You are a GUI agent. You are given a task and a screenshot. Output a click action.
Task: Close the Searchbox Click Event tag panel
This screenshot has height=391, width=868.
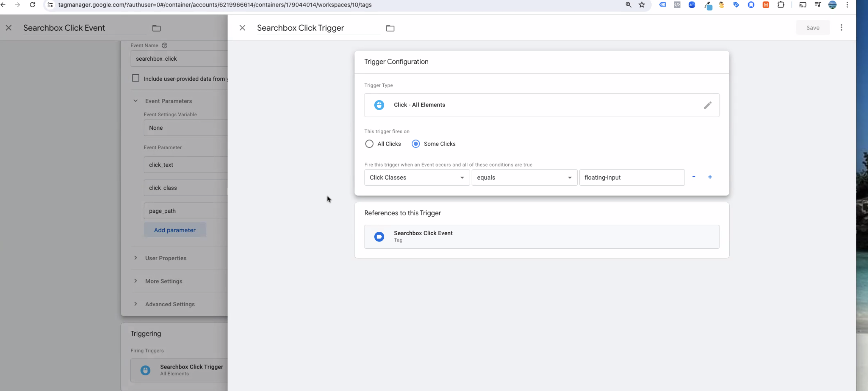(x=9, y=28)
